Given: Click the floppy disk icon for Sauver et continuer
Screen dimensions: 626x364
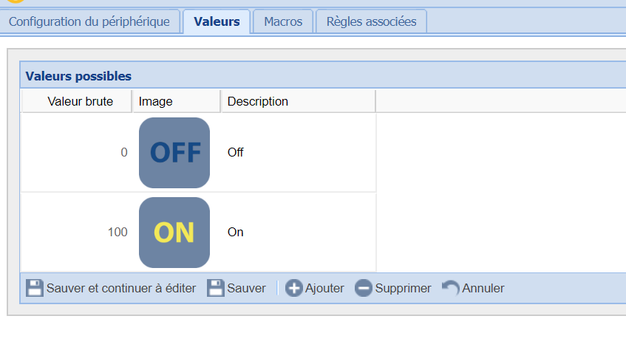Looking at the screenshot, I should pyautogui.click(x=35, y=288).
